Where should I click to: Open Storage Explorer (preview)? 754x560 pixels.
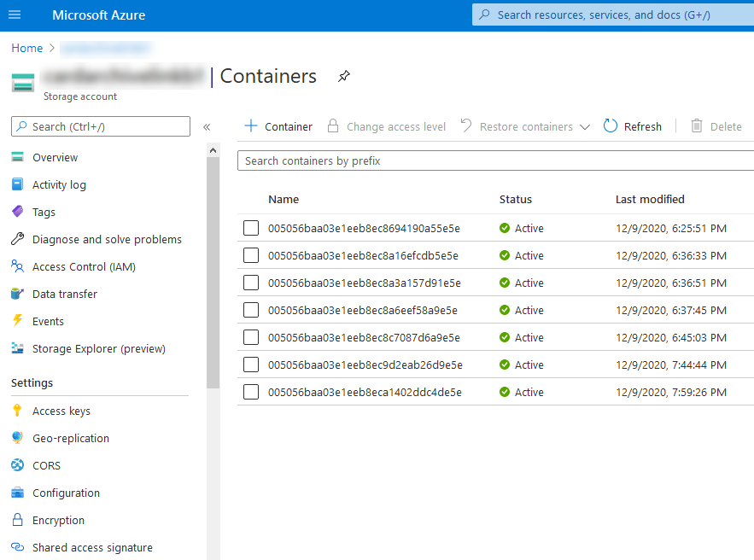(x=98, y=348)
